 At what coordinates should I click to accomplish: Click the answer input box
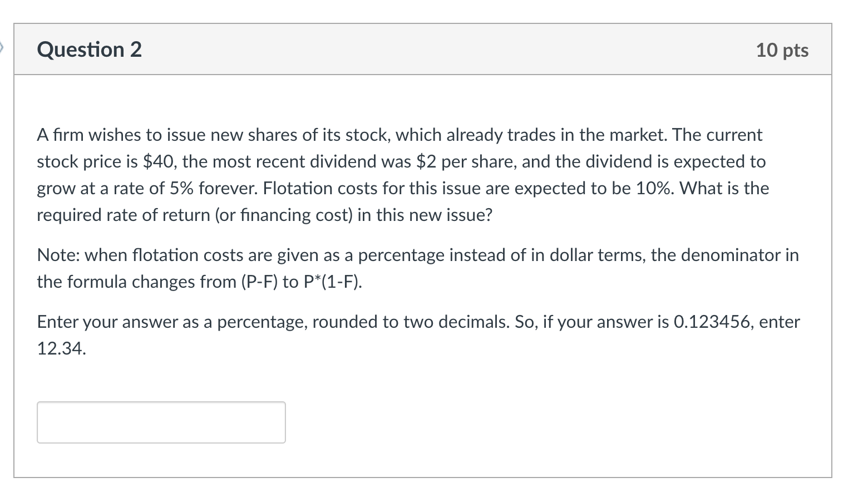click(161, 422)
